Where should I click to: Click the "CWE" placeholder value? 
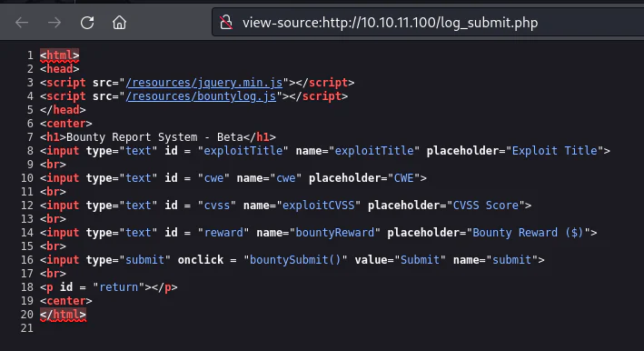[x=403, y=178]
